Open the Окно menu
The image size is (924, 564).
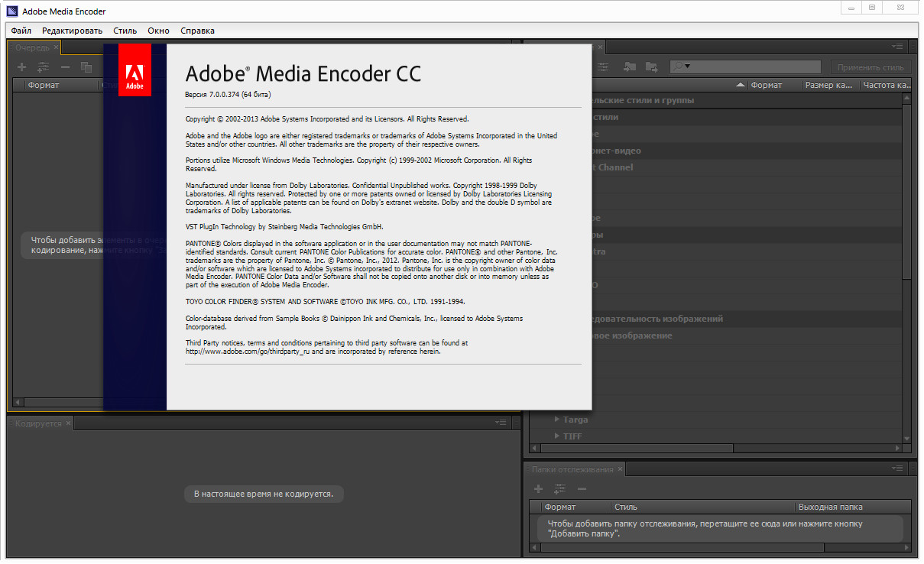click(x=159, y=31)
